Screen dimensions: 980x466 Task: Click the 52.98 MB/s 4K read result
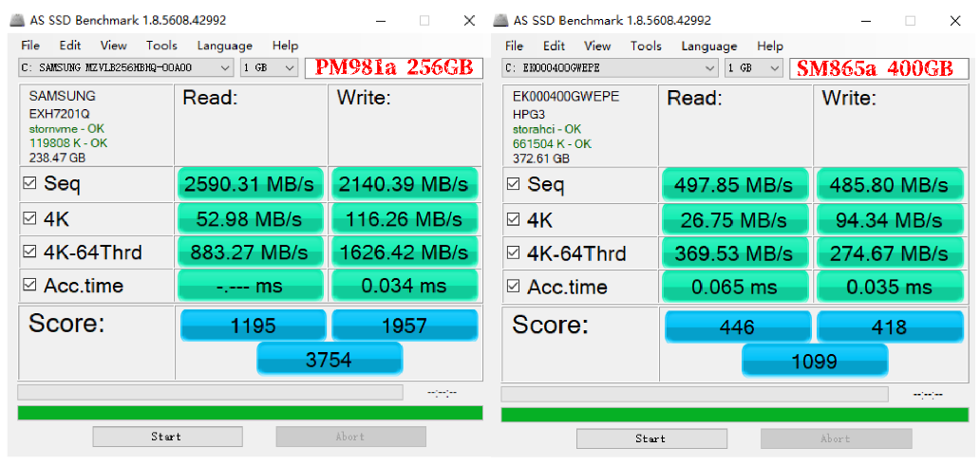pyautogui.click(x=251, y=218)
